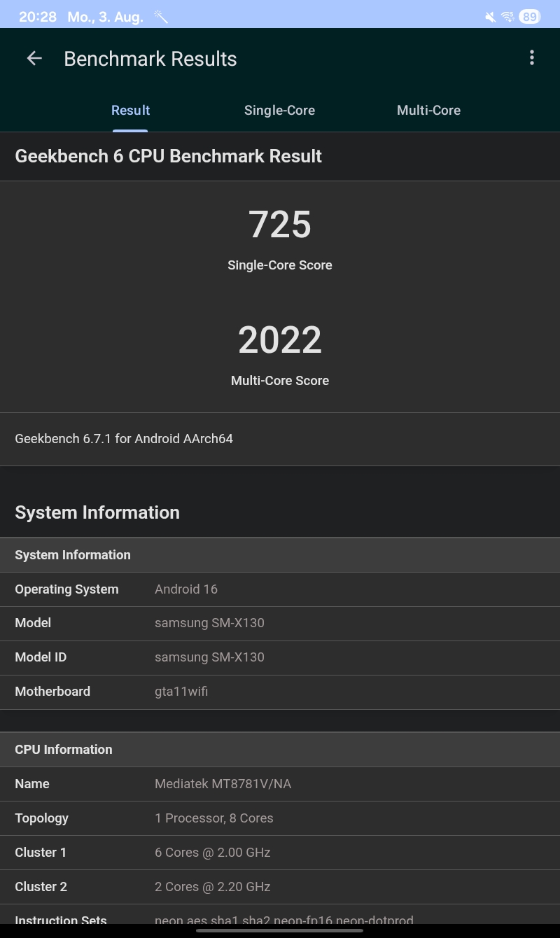Tap the gta11wifi value
This screenshot has width=560, height=938.
click(x=181, y=692)
